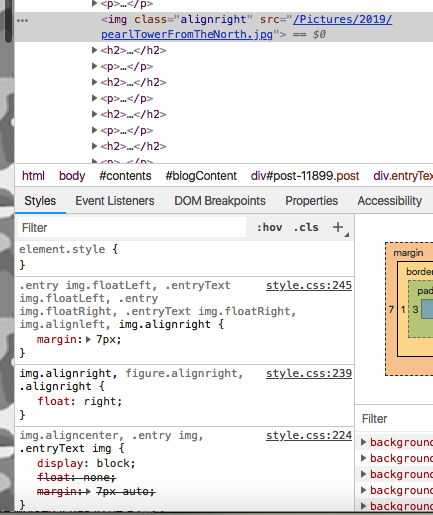Switch to the Event Listeners tab
This screenshot has height=515, width=433.
pos(115,201)
